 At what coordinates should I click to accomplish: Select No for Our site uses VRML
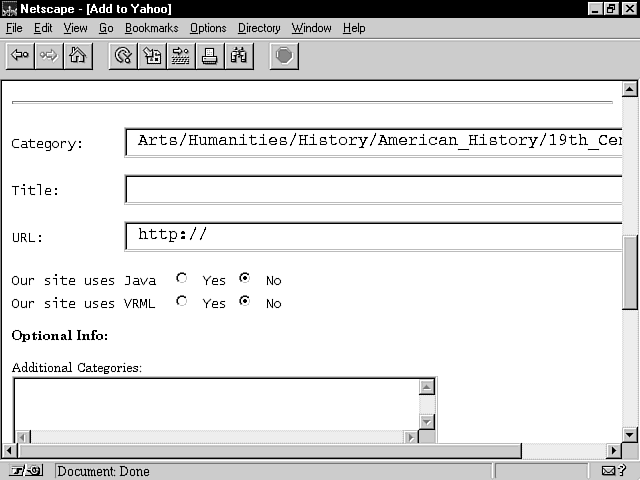(244, 301)
